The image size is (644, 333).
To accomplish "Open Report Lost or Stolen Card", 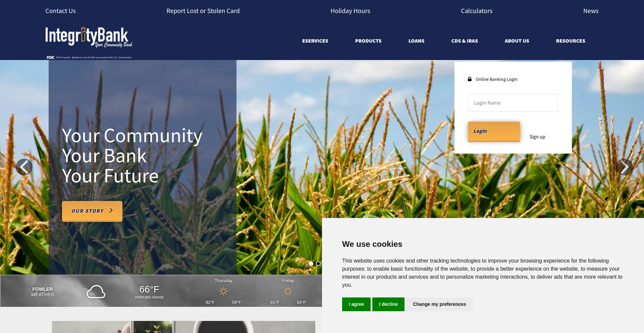I will 203,11.
